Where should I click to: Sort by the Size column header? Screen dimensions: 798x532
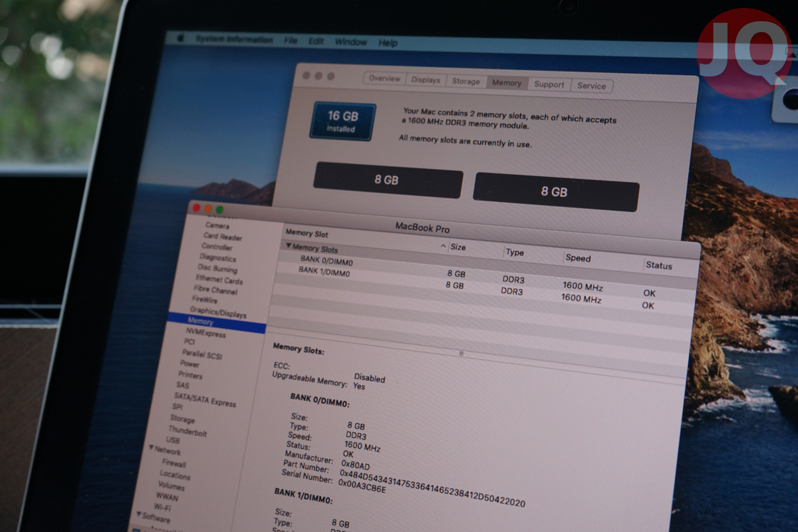(x=458, y=247)
